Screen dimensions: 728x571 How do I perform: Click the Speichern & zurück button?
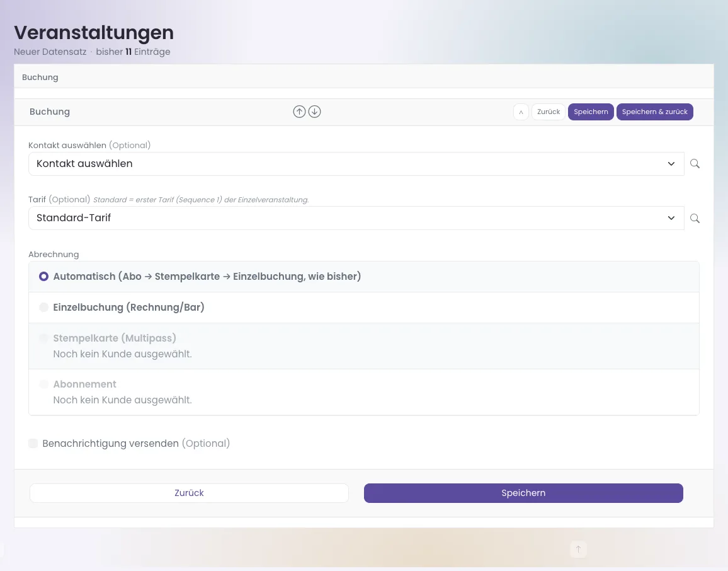[655, 112]
